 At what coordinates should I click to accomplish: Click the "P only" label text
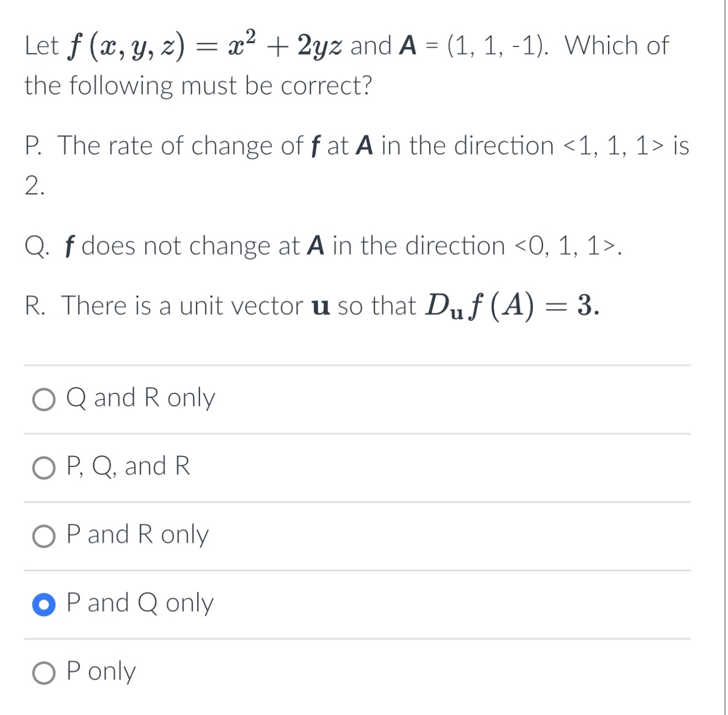click(99, 671)
